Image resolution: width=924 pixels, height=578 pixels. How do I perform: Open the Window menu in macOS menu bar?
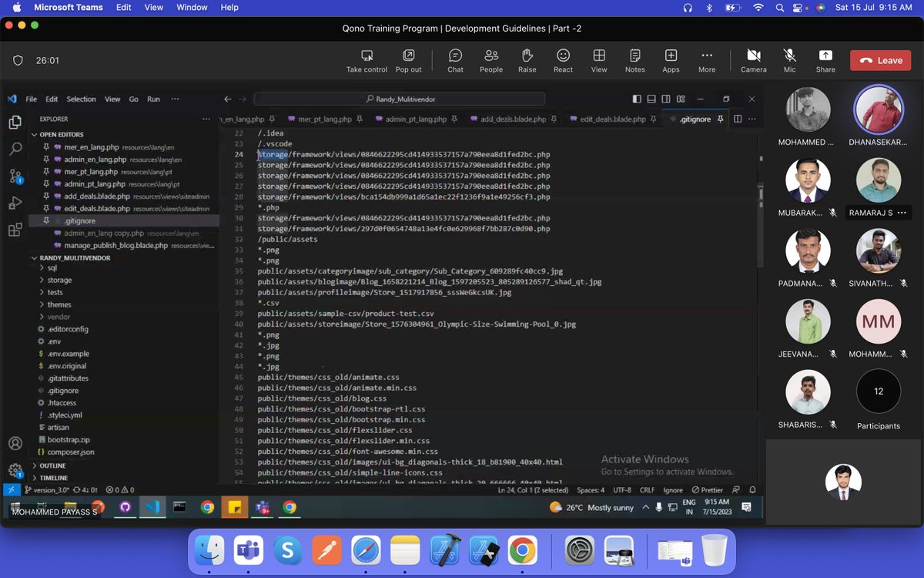click(192, 7)
